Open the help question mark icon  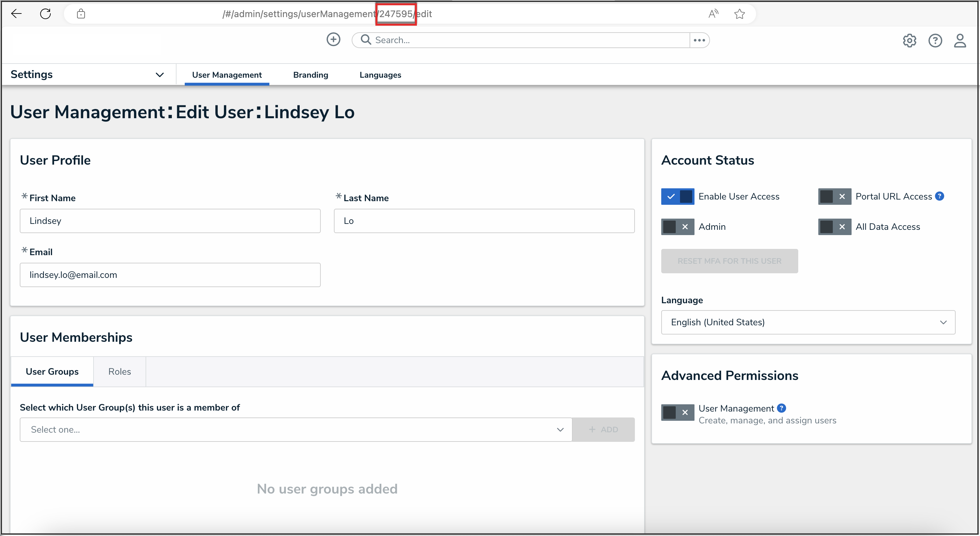click(935, 40)
